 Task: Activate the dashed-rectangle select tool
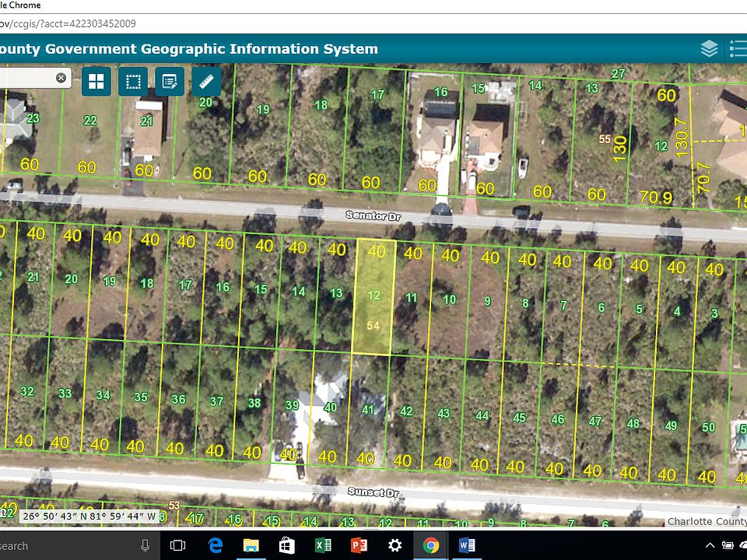133,82
